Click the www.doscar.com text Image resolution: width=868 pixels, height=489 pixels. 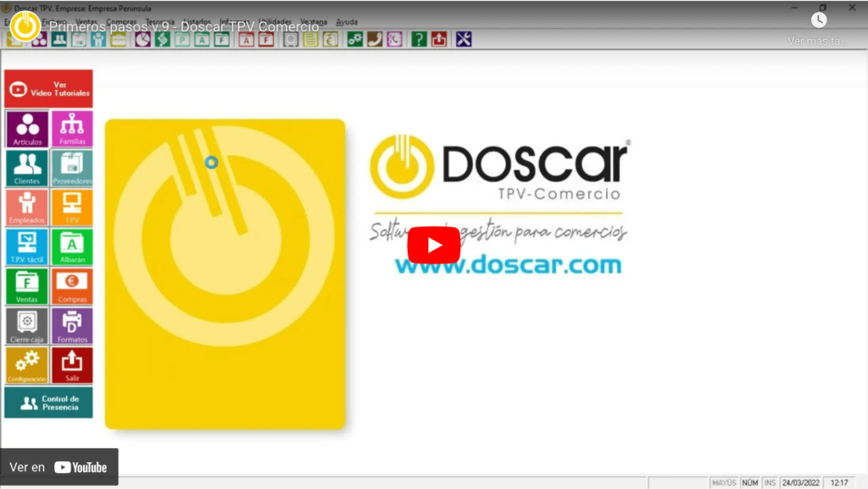[x=509, y=264]
